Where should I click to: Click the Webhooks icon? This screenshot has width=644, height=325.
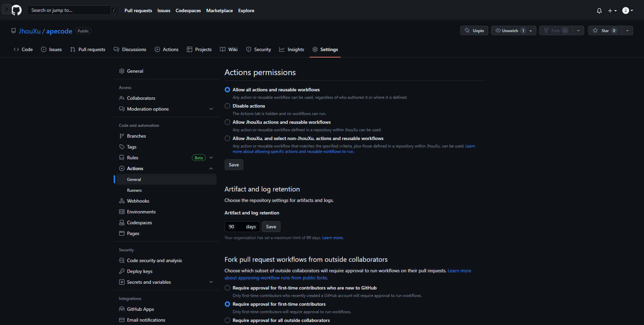pos(122,201)
